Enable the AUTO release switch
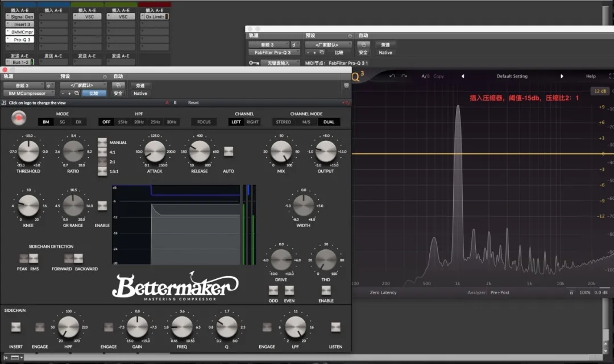The height and width of the screenshot is (364, 614). 229,151
